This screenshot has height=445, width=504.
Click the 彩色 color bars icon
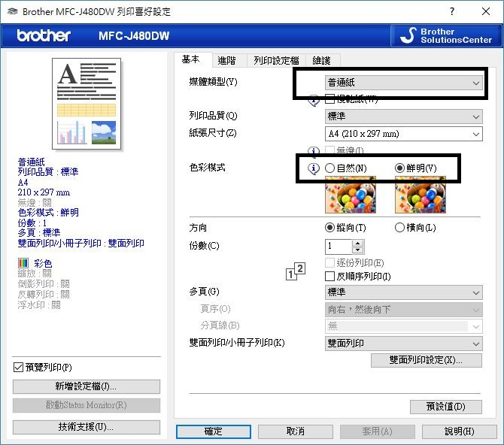23,263
